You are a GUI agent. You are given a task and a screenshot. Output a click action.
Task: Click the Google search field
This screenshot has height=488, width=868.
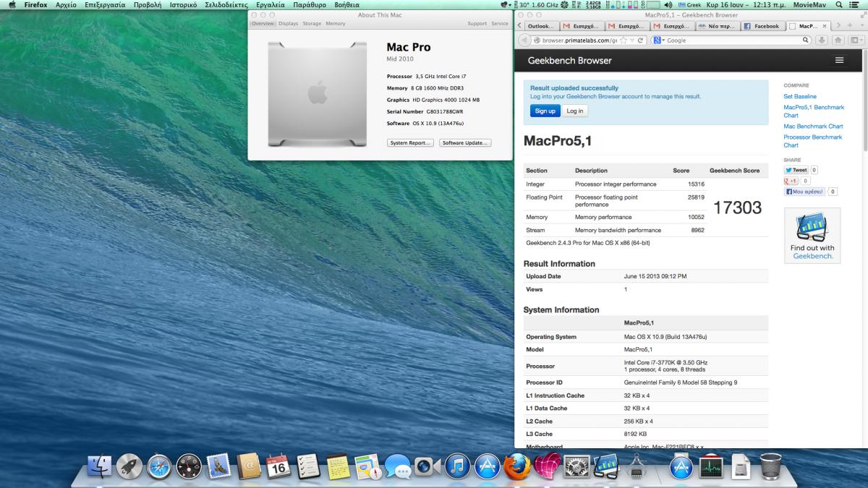pos(733,40)
